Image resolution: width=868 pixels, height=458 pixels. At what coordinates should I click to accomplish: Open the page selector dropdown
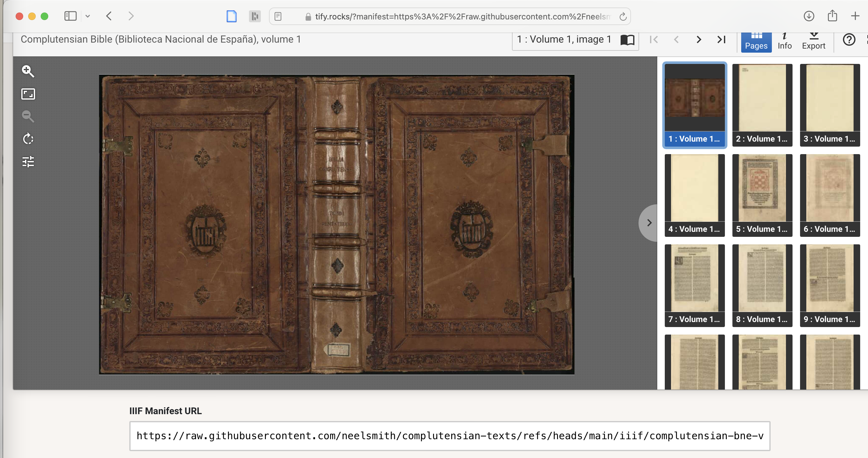coord(564,40)
